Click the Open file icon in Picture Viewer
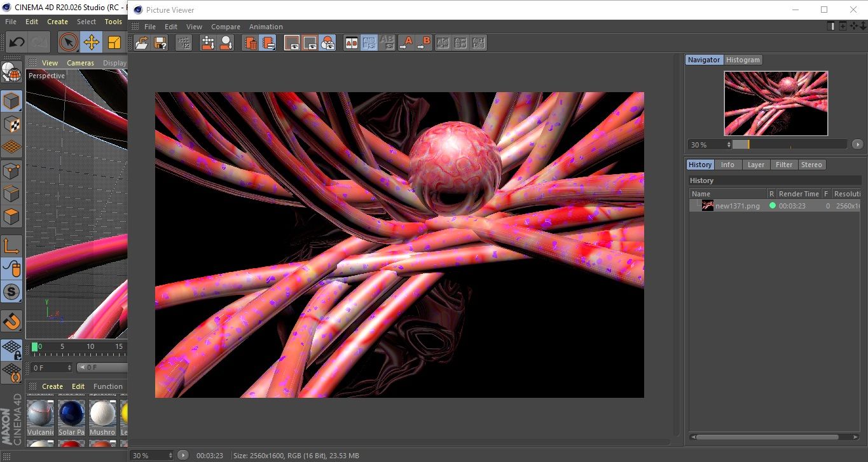Screen dimensions: 868x462 pos(142,43)
